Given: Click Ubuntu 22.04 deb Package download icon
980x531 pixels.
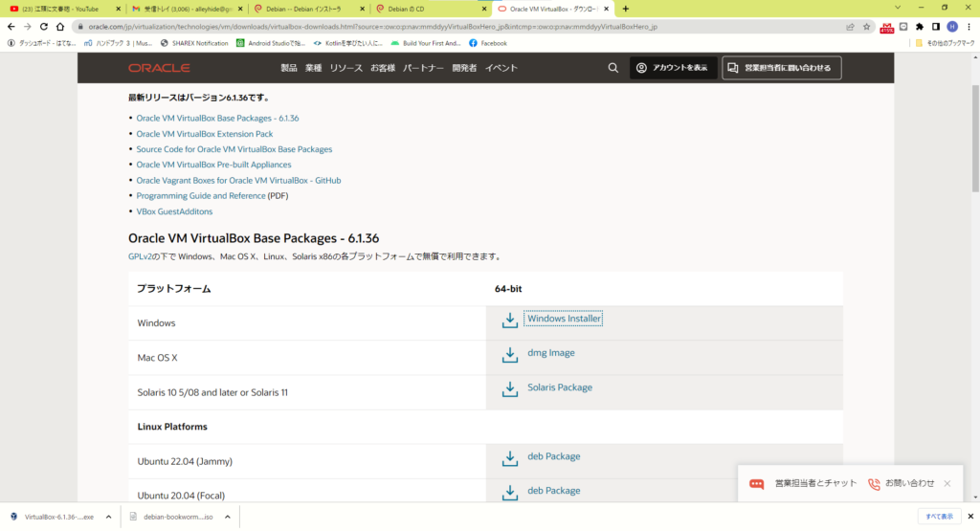Looking at the screenshot, I should (x=510, y=458).
